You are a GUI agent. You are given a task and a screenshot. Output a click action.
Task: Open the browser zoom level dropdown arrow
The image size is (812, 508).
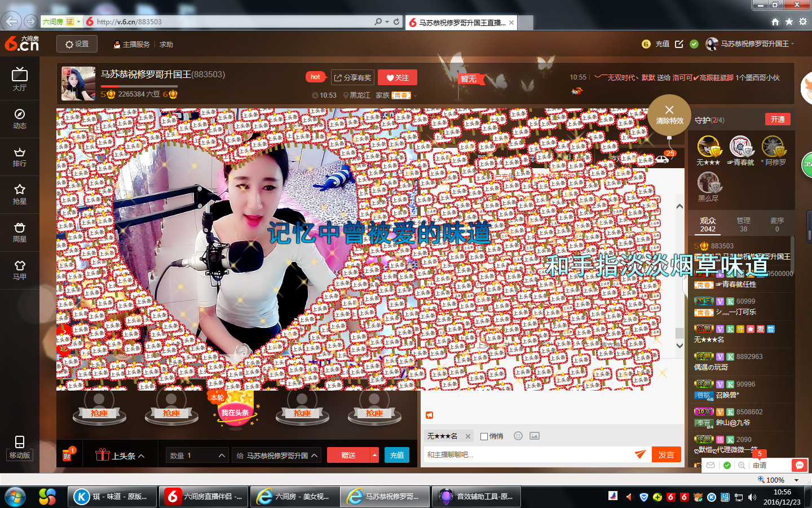(797, 480)
